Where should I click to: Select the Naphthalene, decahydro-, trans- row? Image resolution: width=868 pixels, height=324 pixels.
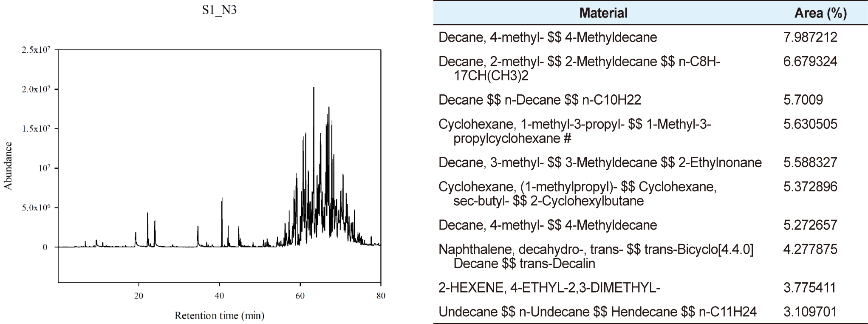596,256
